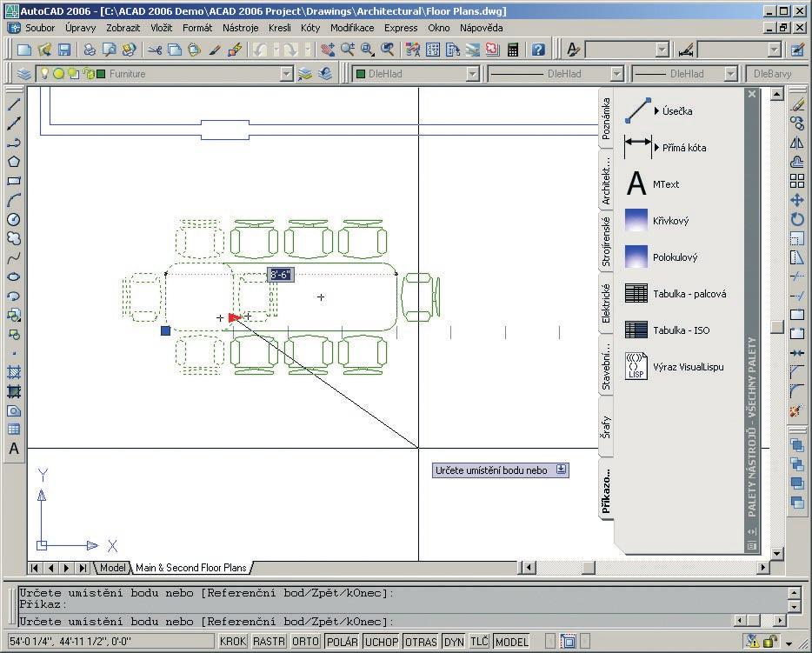
Task: Select the Arc draw tool
Action: click(x=14, y=200)
